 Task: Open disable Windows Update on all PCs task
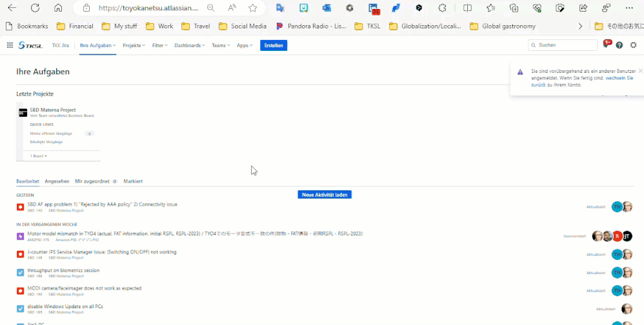click(x=65, y=306)
